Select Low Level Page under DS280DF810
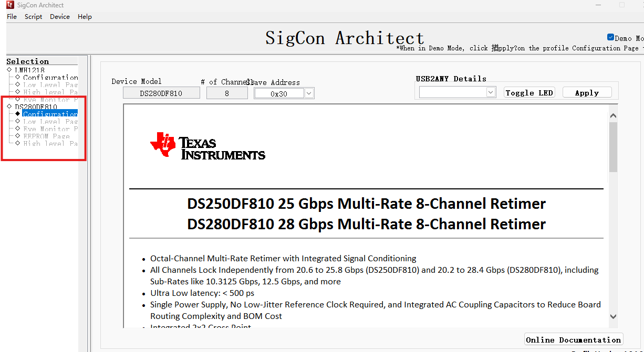Image resolution: width=644 pixels, height=352 pixels. [x=50, y=121]
